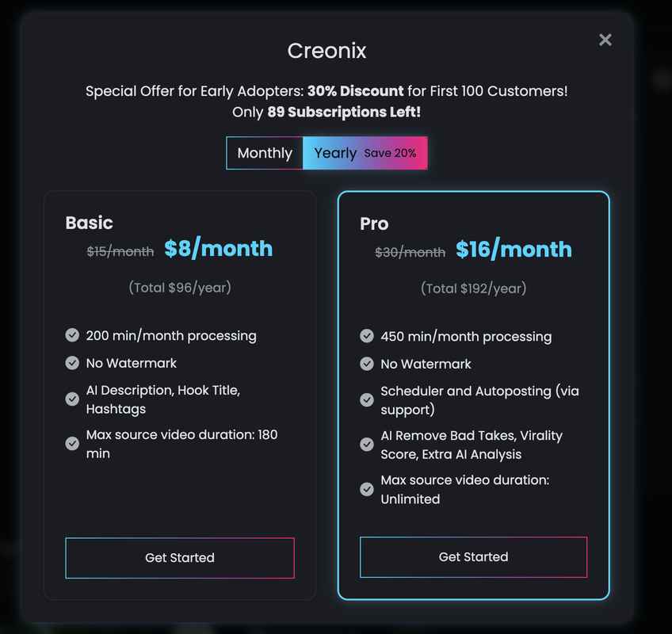This screenshot has width=672, height=634.
Task: Click checkmark beside 200 min/month processing
Action: click(x=72, y=335)
